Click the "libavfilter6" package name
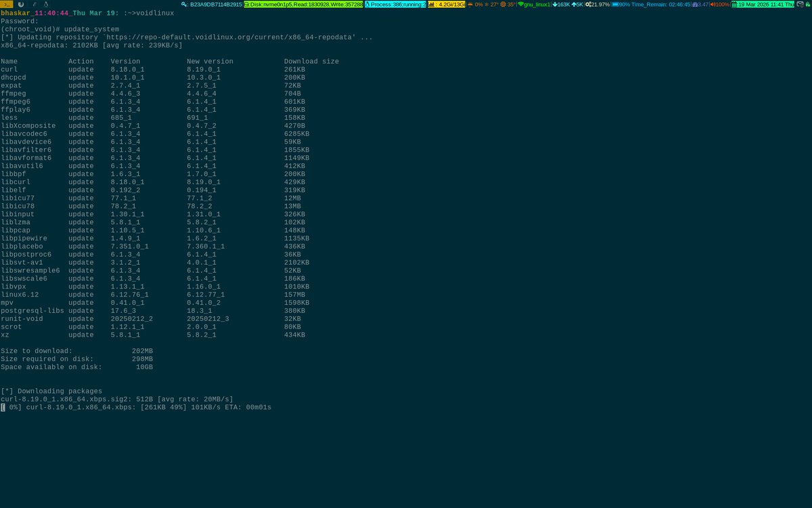Image resolution: width=812 pixels, height=508 pixels. pos(26,150)
